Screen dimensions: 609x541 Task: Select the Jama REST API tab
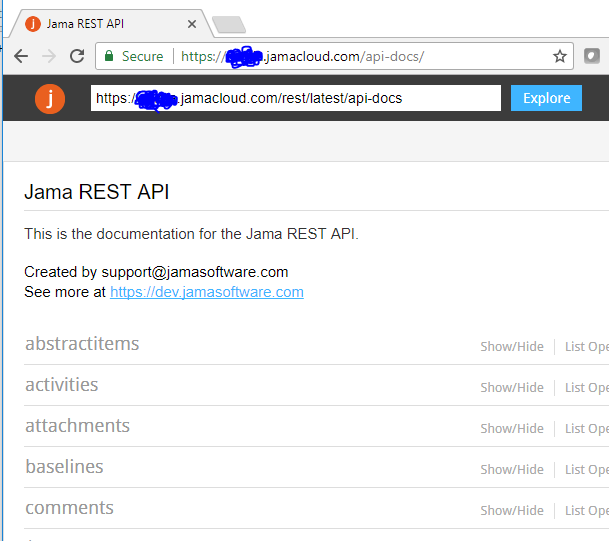pyautogui.click(x=111, y=24)
